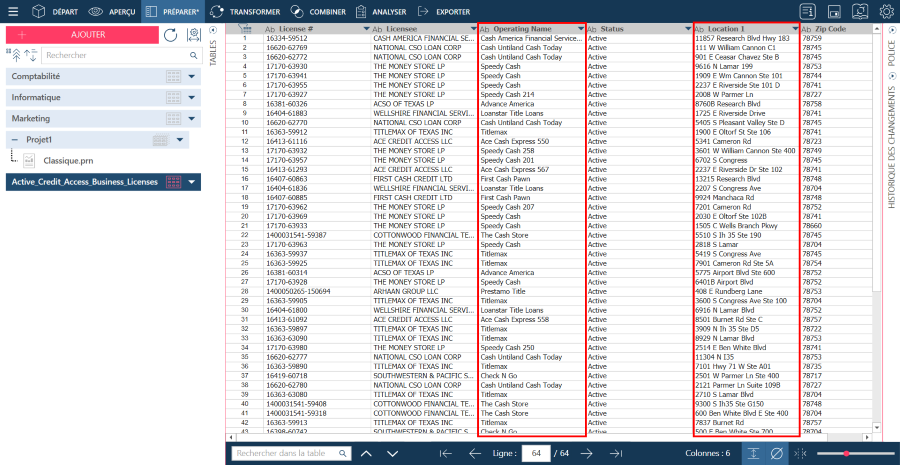Click the Classique.prn report file icon
The height and width of the screenshot is (465, 900).
point(29,160)
